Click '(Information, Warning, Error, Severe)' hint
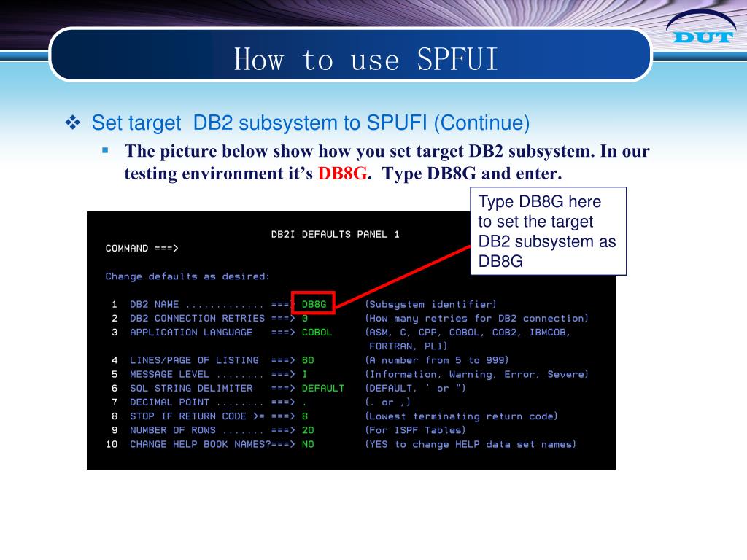Viewport: 747px width, 560px height. [x=477, y=374]
